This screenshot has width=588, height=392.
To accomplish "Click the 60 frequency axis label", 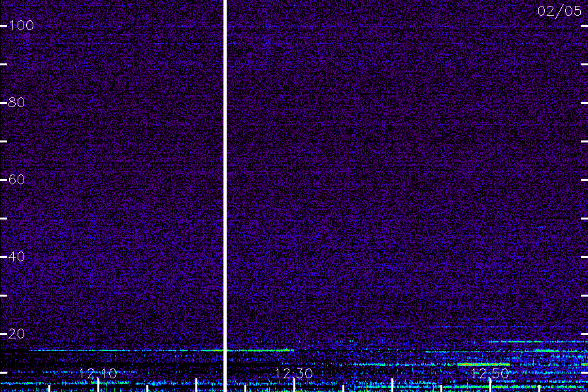I will click(x=16, y=179).
